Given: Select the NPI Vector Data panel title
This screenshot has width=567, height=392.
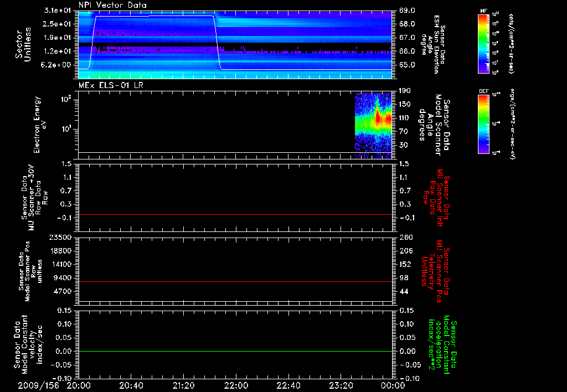Looking at the screenshot, I should pos(113,5).
